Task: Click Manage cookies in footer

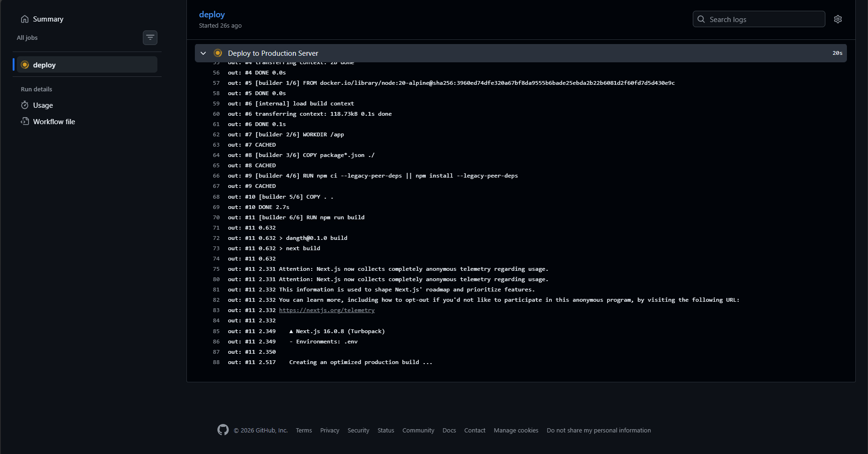Action: 516,430
